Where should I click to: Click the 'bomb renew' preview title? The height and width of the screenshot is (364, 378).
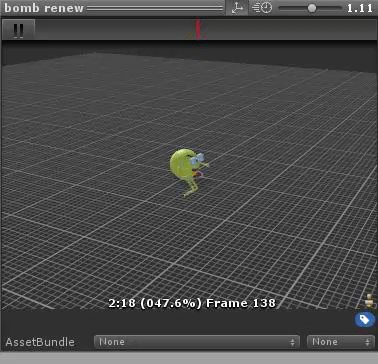[x=44, y=8]
